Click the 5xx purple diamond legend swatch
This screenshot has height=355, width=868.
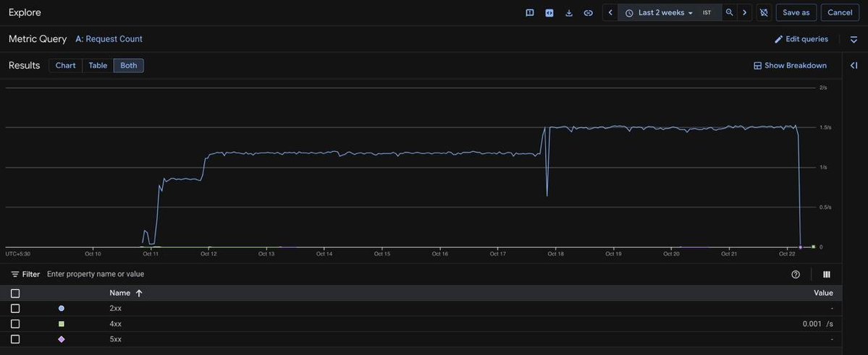[x=61, y=339]
